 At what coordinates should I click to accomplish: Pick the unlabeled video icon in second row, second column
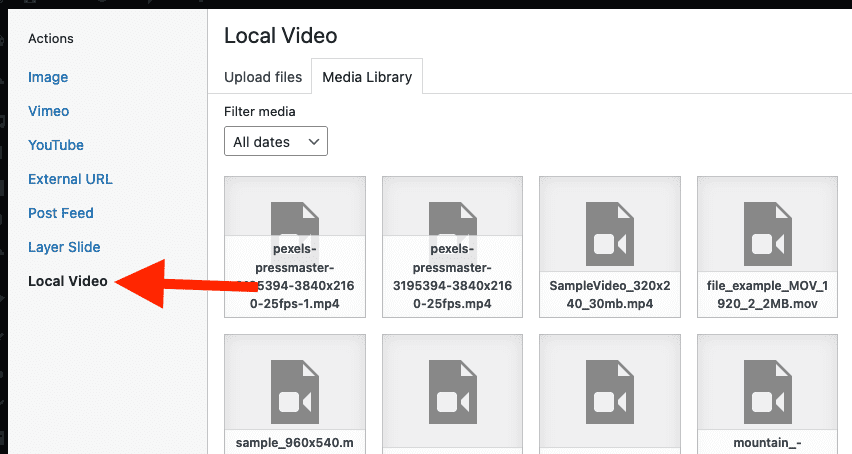click(x=452, y=392)
